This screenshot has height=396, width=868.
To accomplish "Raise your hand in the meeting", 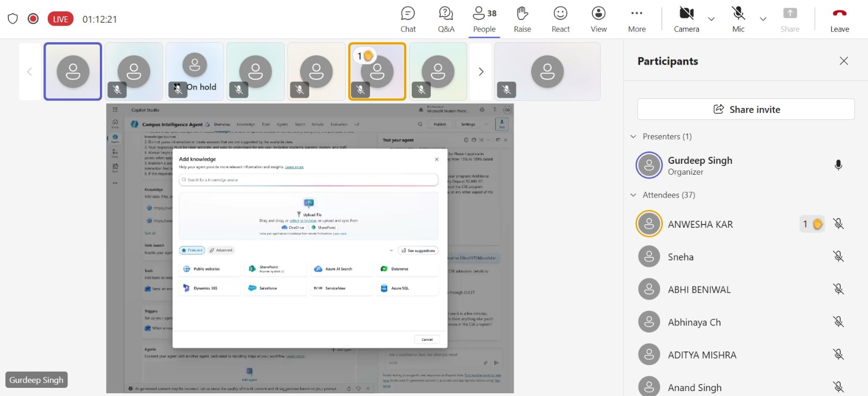I will coord(522,20).
